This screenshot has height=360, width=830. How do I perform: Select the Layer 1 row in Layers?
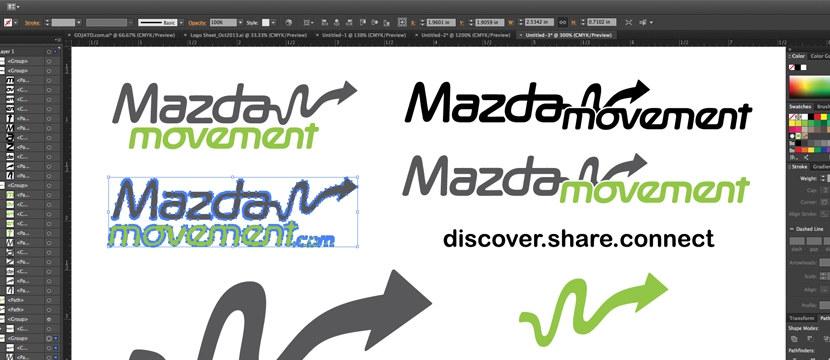pyautogui.click(x=29, y=51)
